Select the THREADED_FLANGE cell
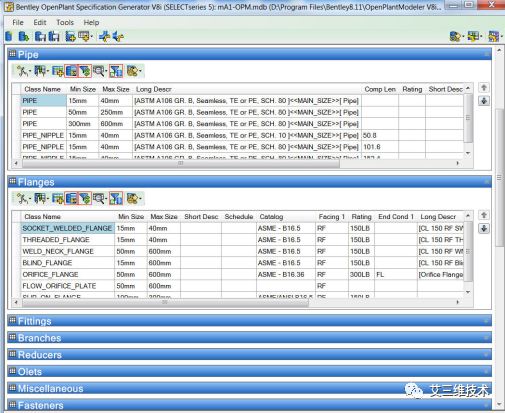This screenshot has width=505, height=413. click(67, 240)
